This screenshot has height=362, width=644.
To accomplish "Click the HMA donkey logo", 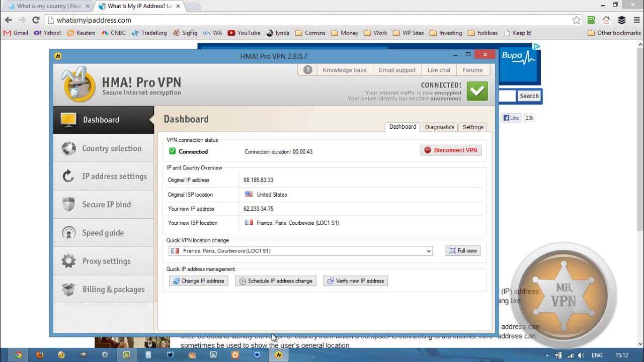I will (x=78, y=84).
